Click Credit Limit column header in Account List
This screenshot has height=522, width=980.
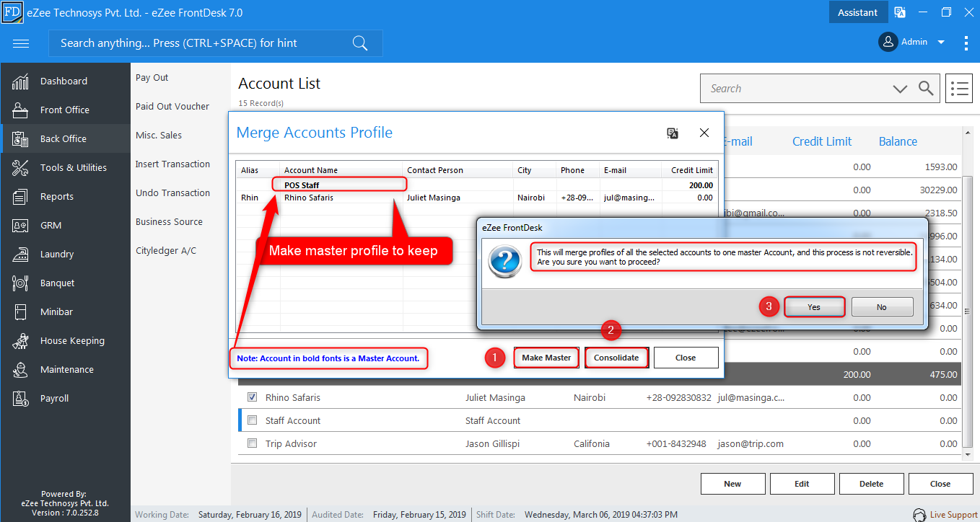[821, 141]
